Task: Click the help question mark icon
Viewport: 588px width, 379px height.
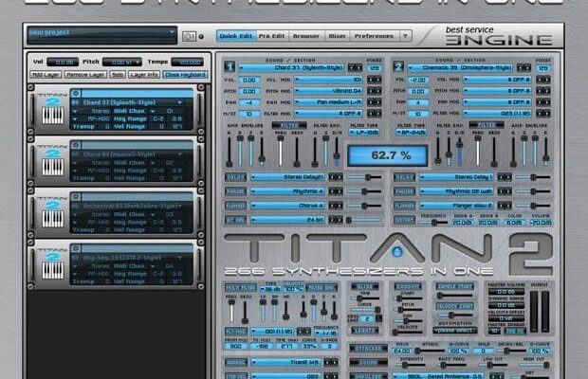Action: point(406,36)
